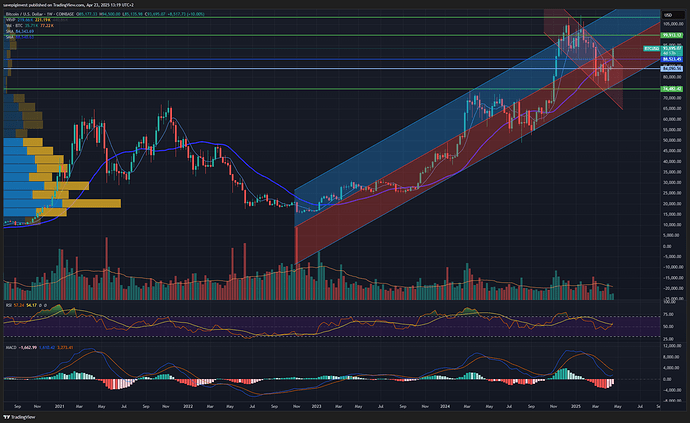The image size is (690, 423).
Task: Select the RSI indicator label
Action: (x=8, y=305)
